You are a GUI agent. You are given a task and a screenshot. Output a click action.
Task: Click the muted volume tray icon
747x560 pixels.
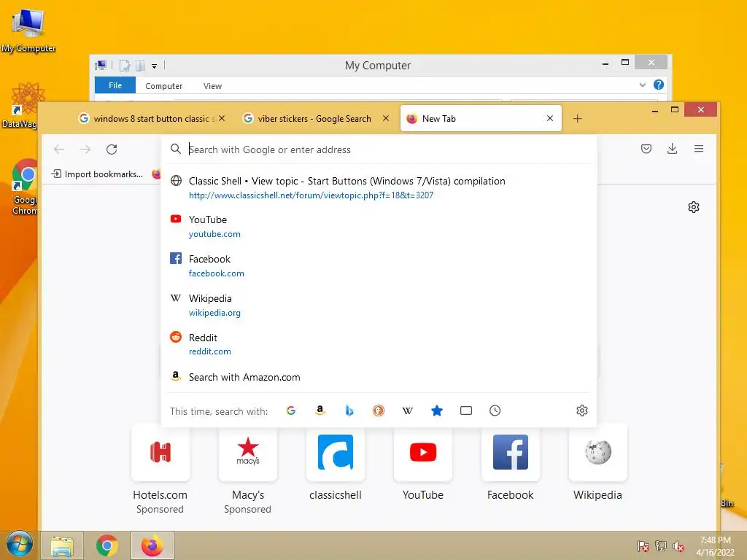(678, 546)
